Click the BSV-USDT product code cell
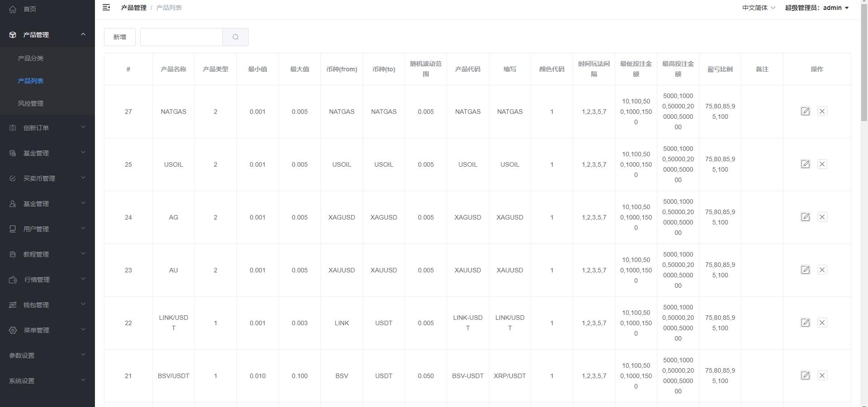This screenshot has height=407, width=868. click(468, 376)
